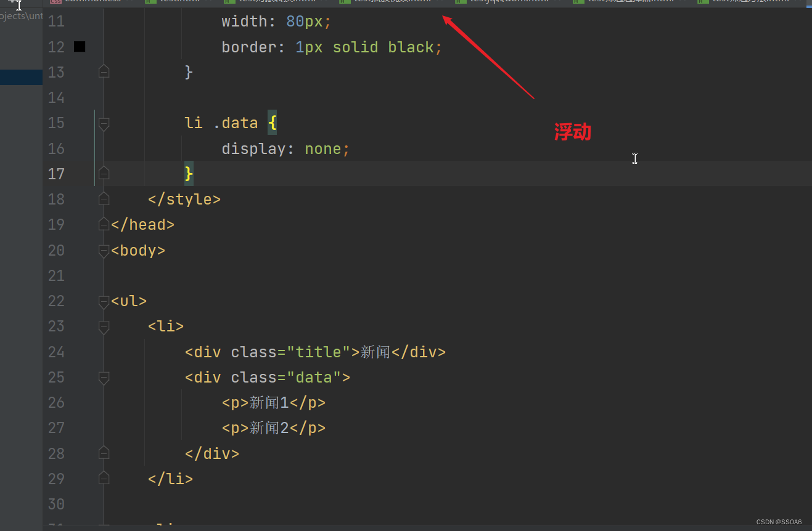Click the '新闻1' paragraph text
The image size is (812, 531).
(269, 402)
